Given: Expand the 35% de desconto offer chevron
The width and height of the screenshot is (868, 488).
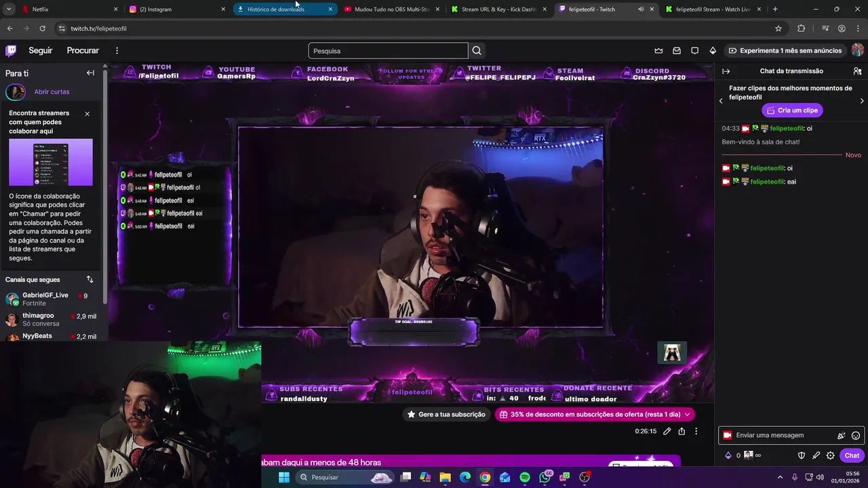Looking at the screenshot, I should [x=687, y=414].
